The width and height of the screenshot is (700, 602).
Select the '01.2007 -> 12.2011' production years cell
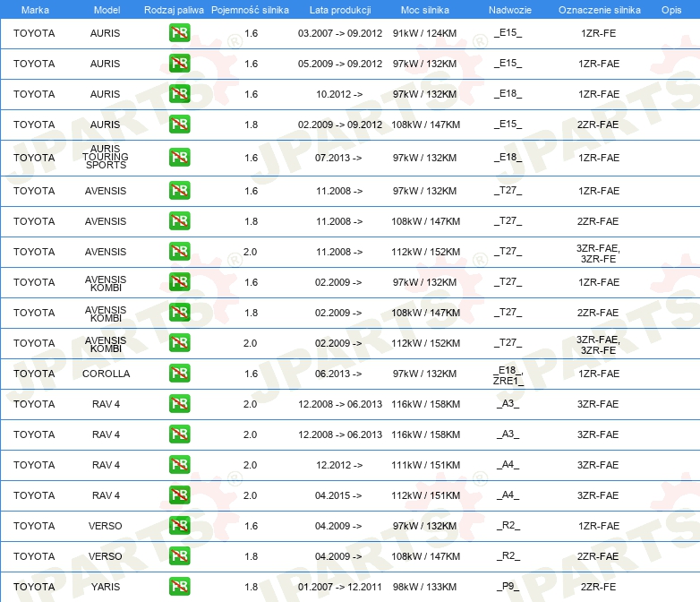340,587
